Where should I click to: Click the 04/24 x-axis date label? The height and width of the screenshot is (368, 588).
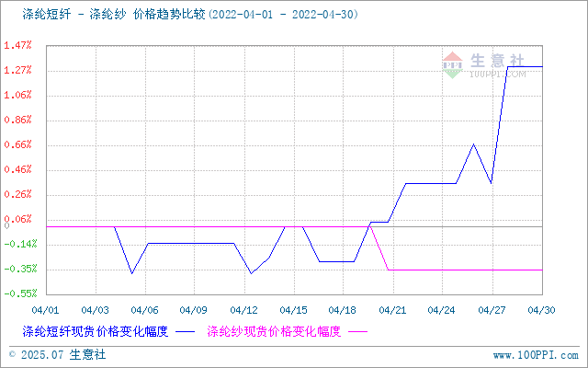[441, 310]
